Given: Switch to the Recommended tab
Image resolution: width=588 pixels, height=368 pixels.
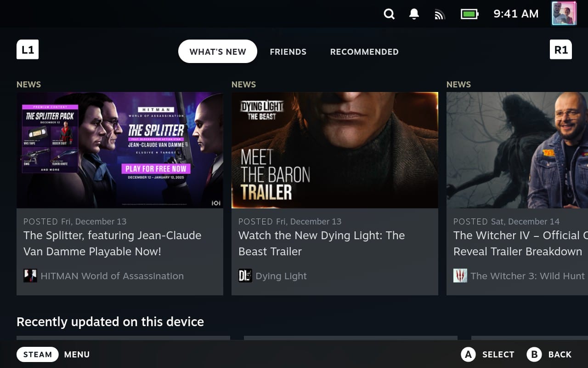Looking at the screenshot, I should (x=364, y=52).
